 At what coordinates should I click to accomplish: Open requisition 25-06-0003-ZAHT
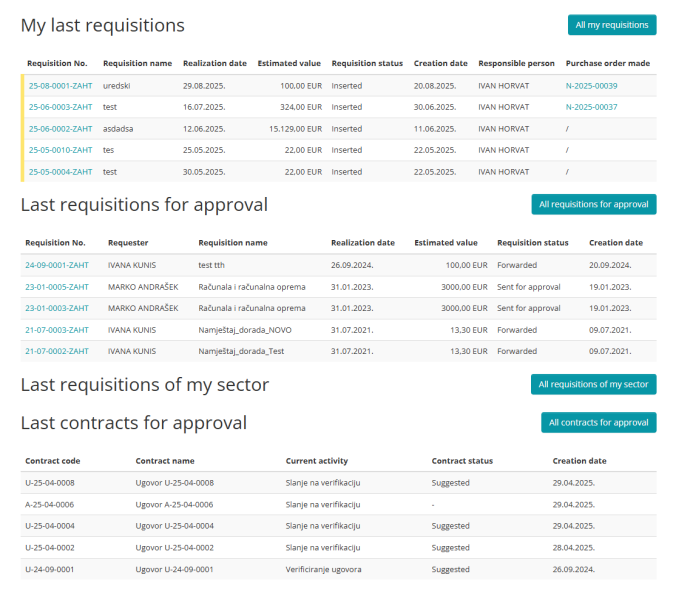point(60,107)
